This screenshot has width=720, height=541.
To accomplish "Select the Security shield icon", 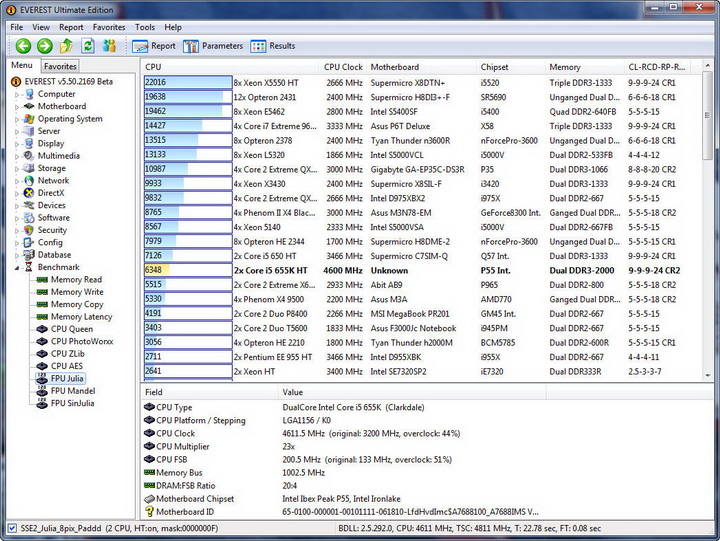I will pos(29,230).
